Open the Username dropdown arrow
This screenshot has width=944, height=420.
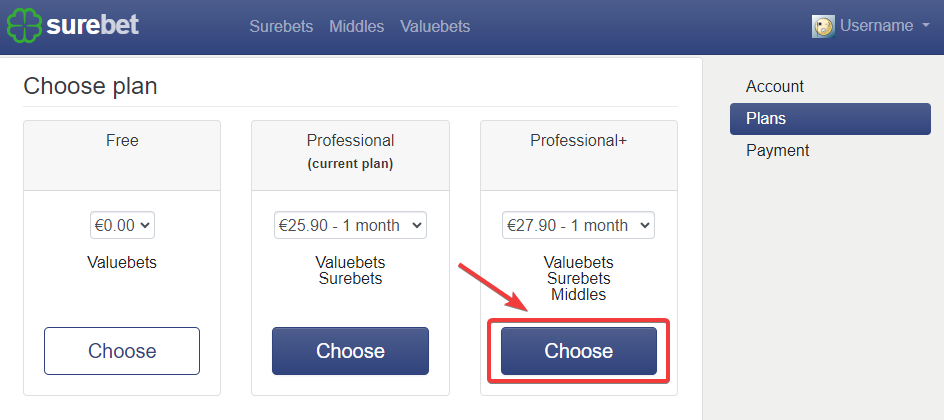coord(925,26)
